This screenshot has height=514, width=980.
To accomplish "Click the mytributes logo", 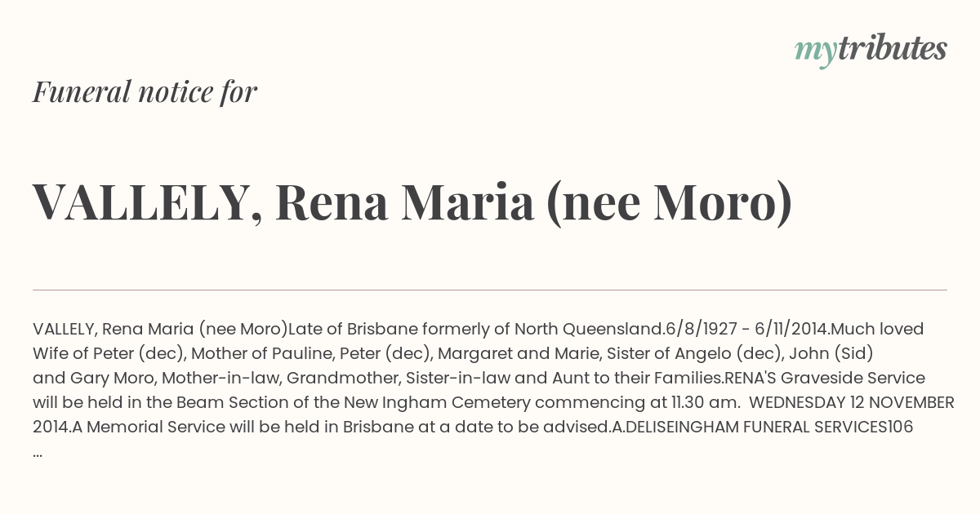I will click(870, 49).
